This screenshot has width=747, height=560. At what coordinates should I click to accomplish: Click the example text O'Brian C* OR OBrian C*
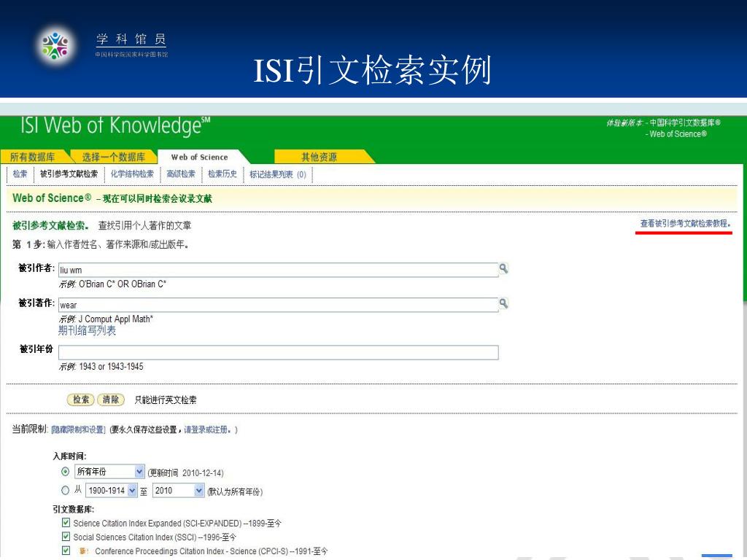pyautogui.click(x=123, y=284)
